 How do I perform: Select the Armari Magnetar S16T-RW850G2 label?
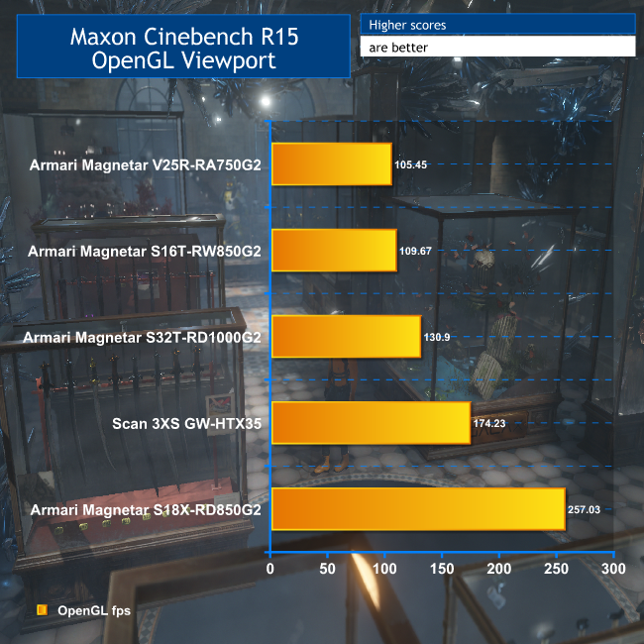(145, 251)
